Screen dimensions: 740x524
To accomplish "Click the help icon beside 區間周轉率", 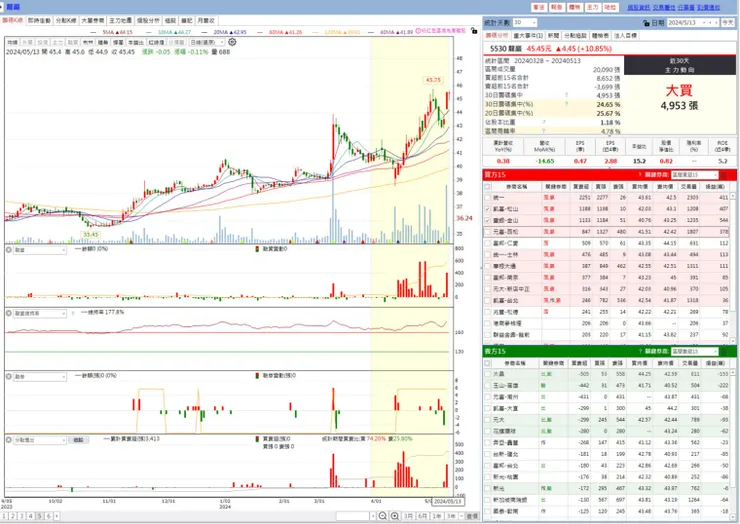I will 544,131.
